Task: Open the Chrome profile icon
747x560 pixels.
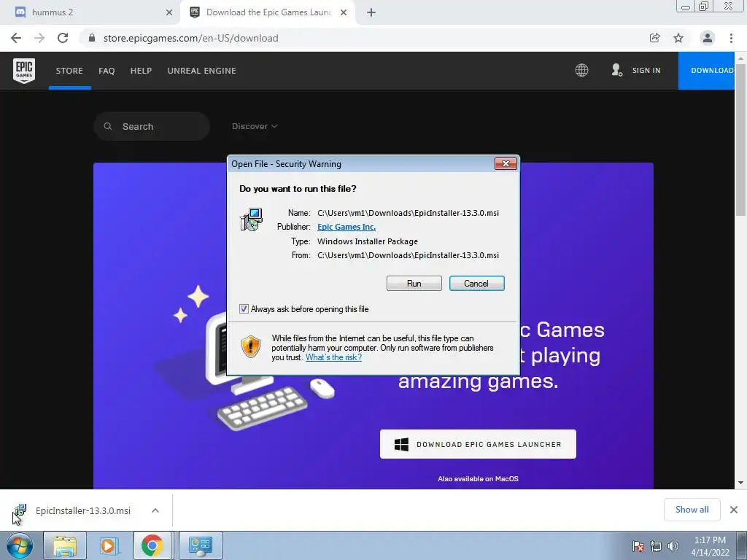Action: click(708, 38)
